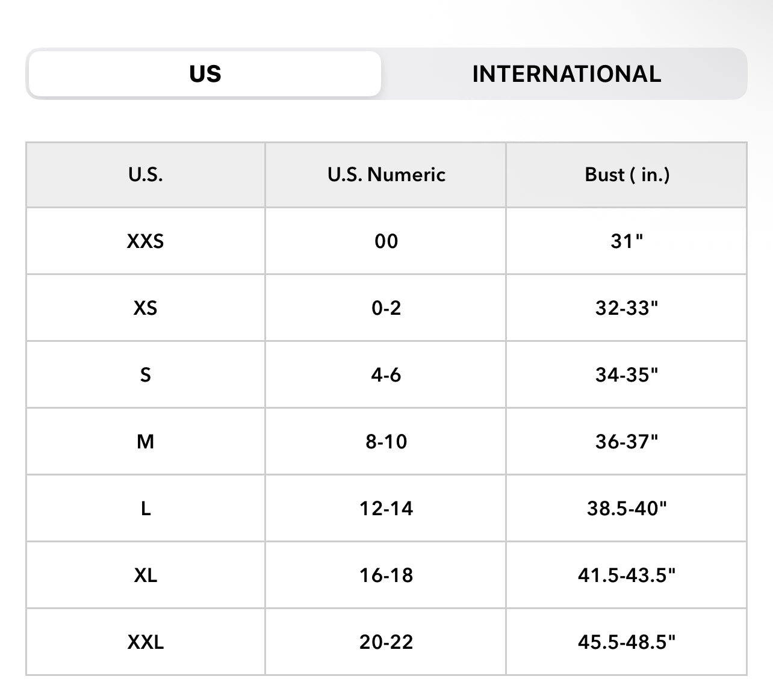Click the Bust (in.) column header

[627, 175]
